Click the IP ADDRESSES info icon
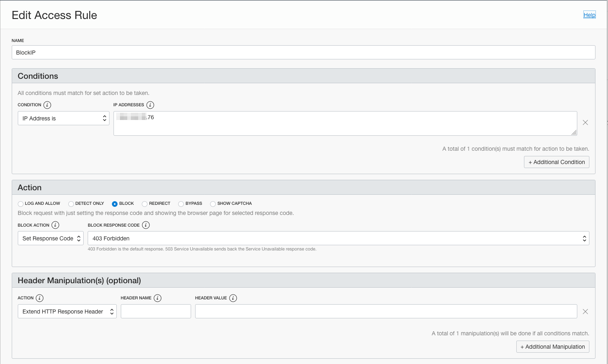 (150, 105)
